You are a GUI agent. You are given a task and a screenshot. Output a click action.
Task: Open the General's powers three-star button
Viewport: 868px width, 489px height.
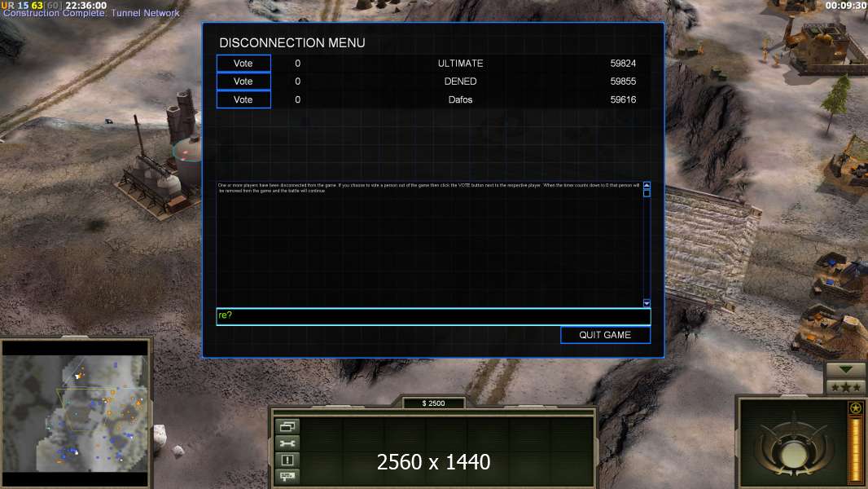tap(845, 387)
